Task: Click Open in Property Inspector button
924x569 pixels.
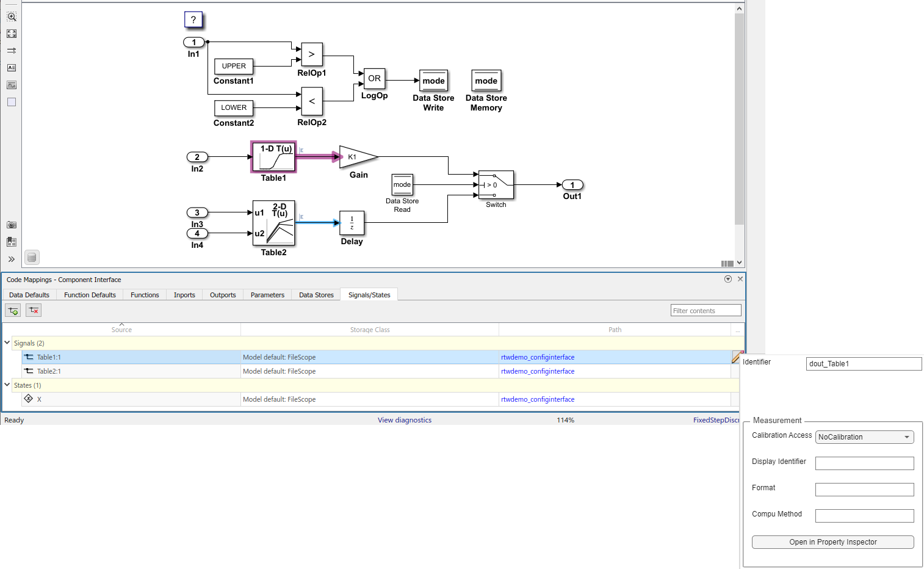Action: click(832, 542)
